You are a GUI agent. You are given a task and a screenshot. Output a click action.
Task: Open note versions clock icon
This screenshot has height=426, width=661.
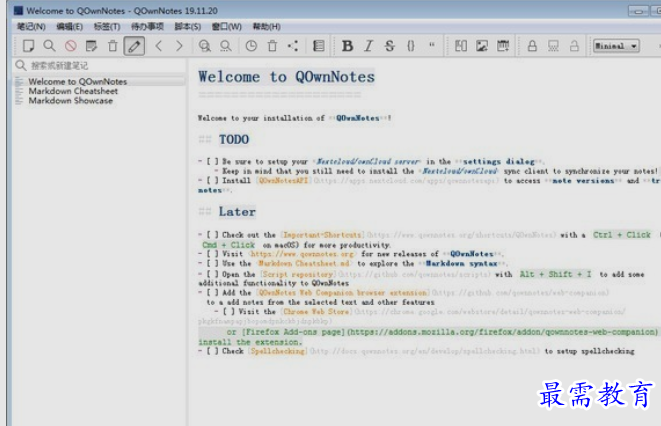click(x=251, y=46)
